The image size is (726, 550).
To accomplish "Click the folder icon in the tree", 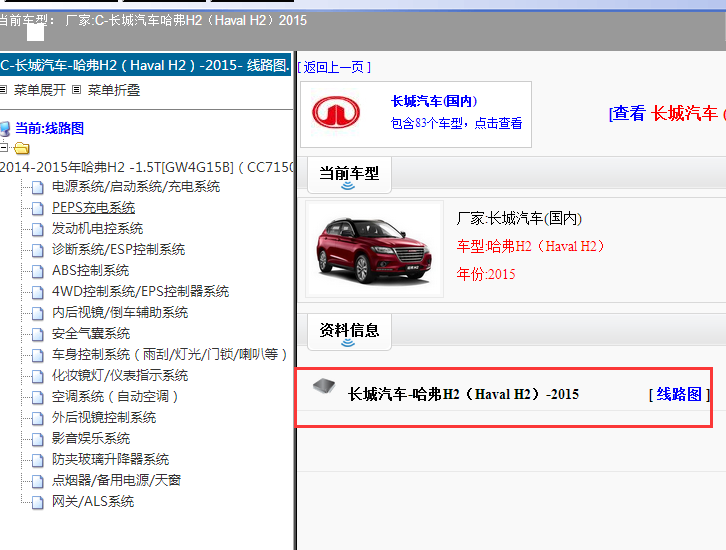I will (21, 148).
